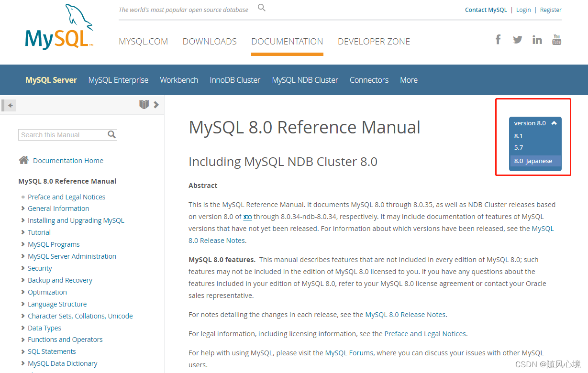The width and height of the screenshot is (588, 373).
Task: Expand Backup and Recovery arrow
Action: click(x=23, y=280)
